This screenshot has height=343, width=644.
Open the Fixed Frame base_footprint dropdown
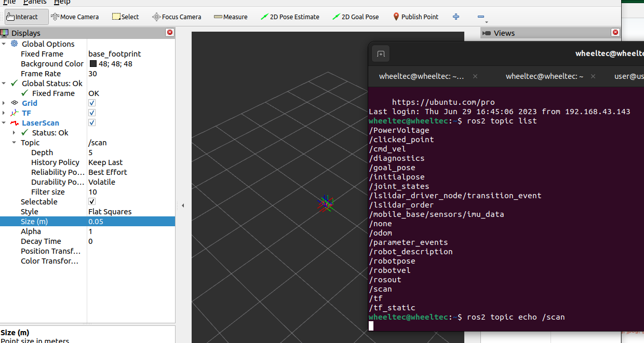tap(131, 53)
